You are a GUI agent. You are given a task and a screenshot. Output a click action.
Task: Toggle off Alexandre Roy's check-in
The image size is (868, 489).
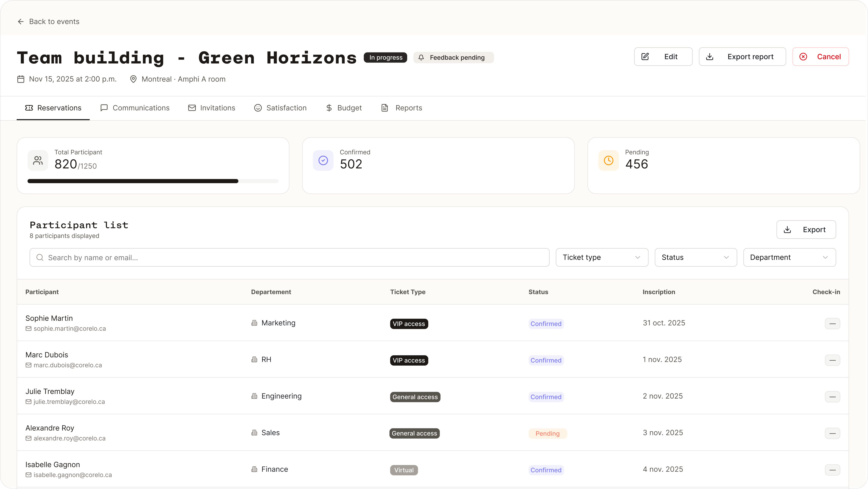tap(833, 433)
